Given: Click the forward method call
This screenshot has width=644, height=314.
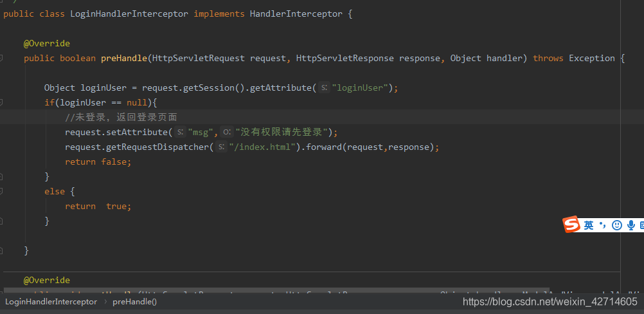Looking at the screenshot, I should (x=325, y=147).
